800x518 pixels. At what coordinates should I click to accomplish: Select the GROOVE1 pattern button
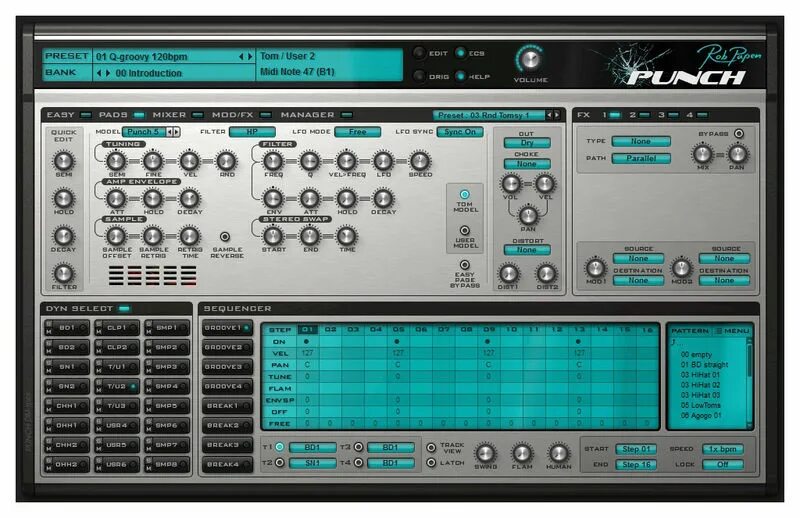[227, 328]
